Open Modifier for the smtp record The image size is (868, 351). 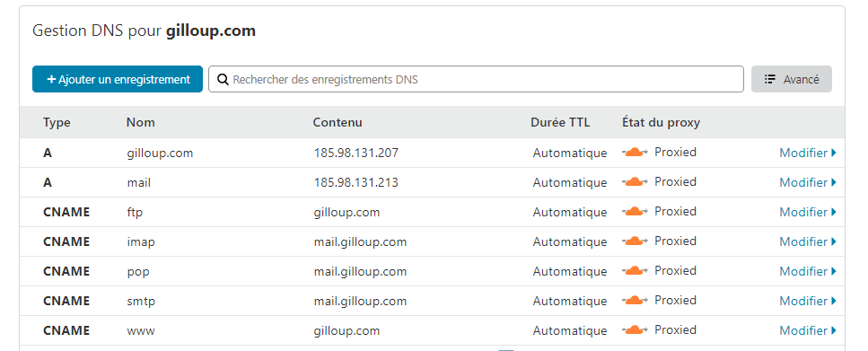808,301
